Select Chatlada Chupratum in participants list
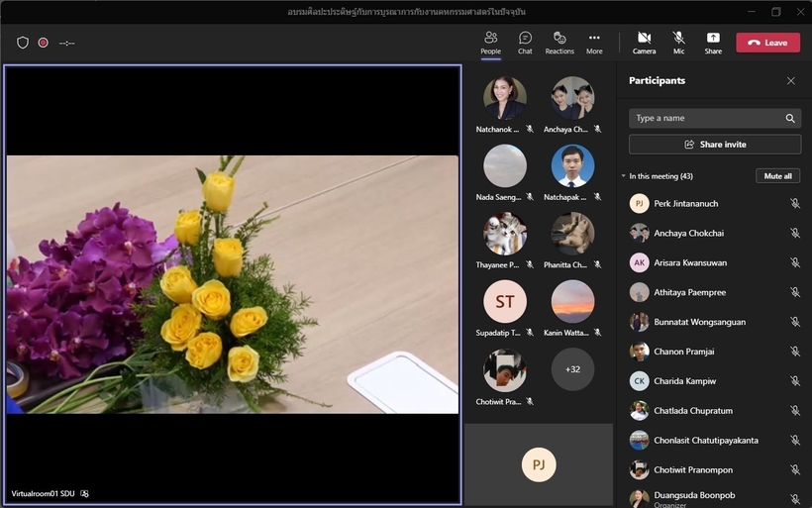 [x=715, y=411]
